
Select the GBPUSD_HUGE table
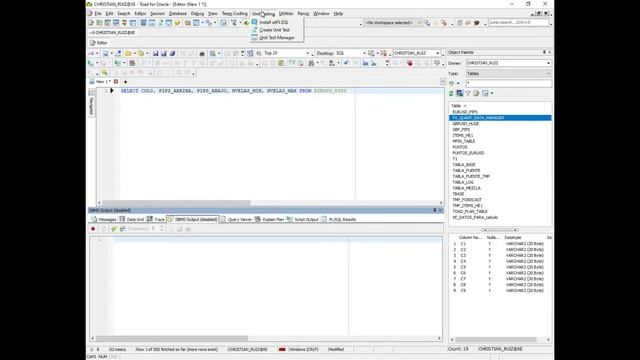tap(466, 124)
